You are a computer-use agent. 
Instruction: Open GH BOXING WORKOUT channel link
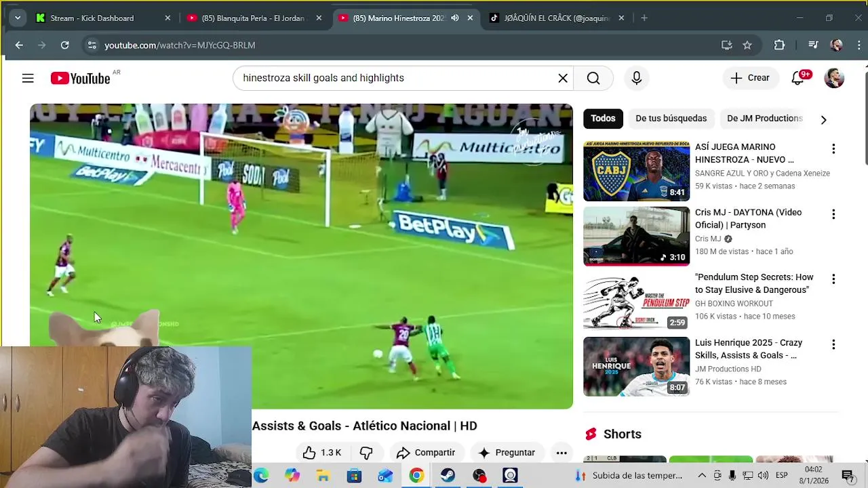[734, 304]
